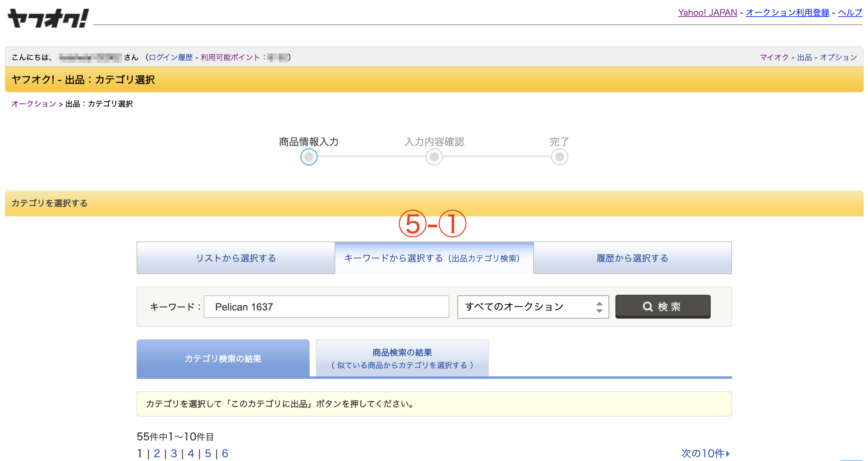The height and width of the screenshot is (461, 868).
Task: Switch to 商品検索の結果 tab
Action: tap(402, 358)
